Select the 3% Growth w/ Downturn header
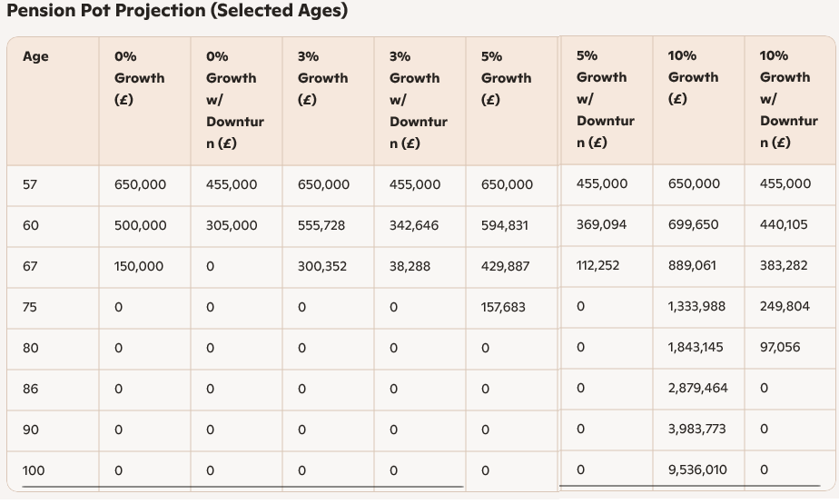This screenshot has height=504, width=839. pyautogui.click(x=418, y=100)
